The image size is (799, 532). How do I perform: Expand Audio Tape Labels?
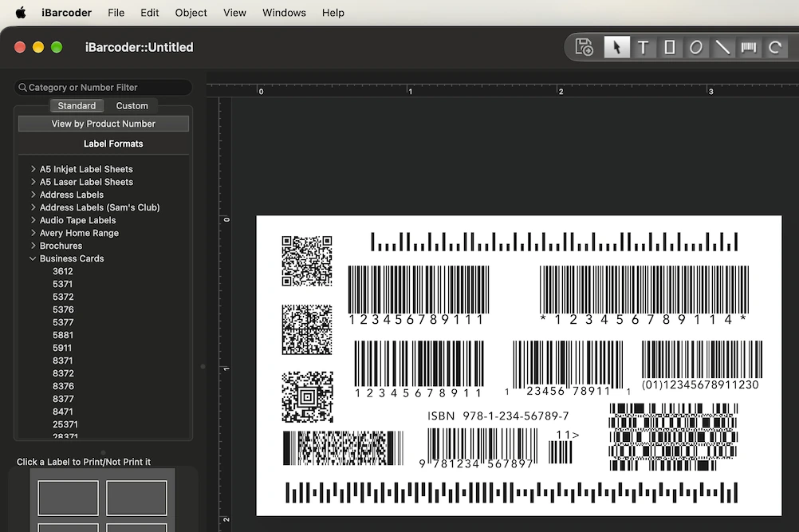pos(33,219)
